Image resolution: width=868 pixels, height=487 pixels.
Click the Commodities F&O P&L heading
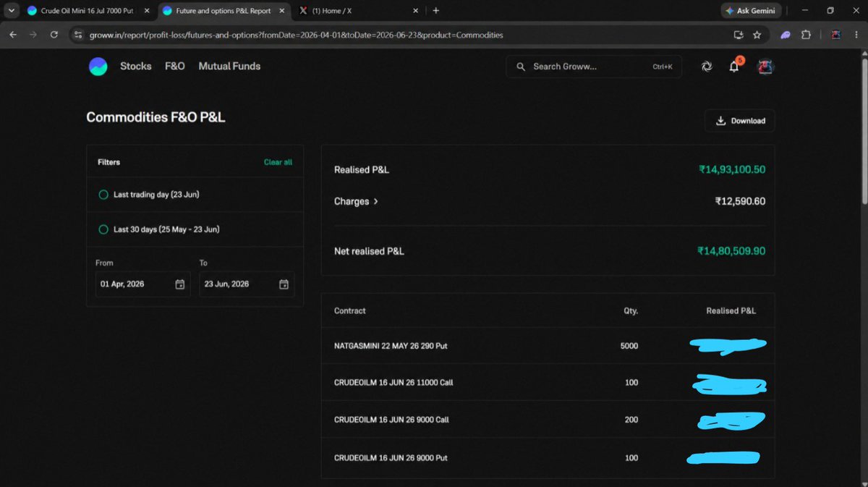156,117
